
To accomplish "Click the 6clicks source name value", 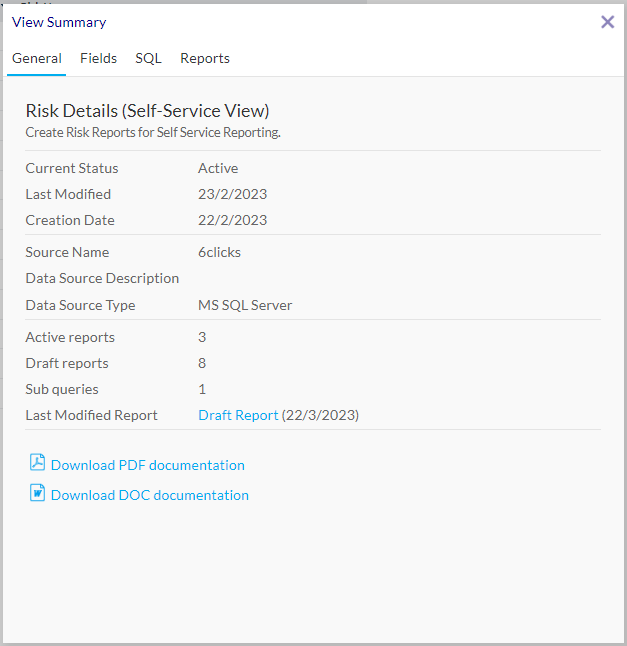I will [219, 252].
